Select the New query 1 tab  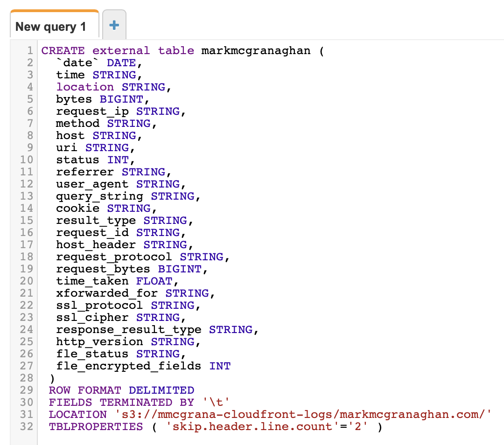coord(54,25)
